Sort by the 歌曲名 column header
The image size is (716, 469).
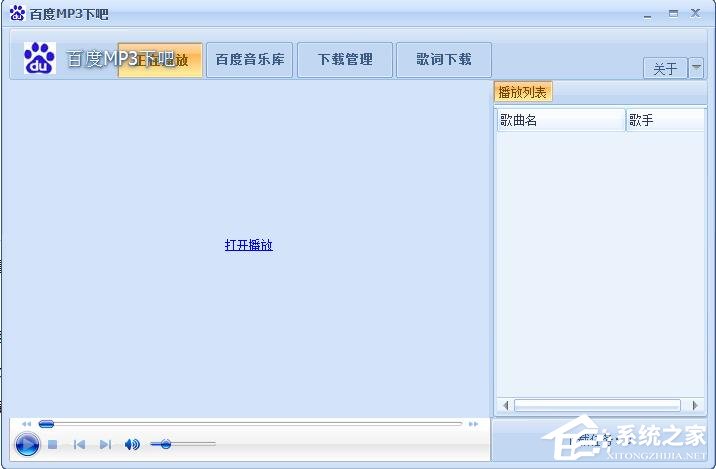(561, 121)
